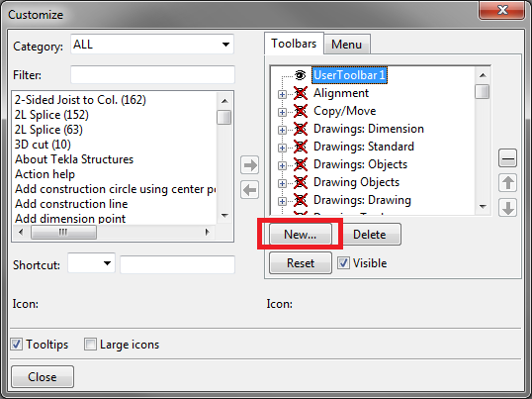This screenshot has width=532, height=399.
Task: Disable the Tooltips checkbox
Action: click(16, 345)
